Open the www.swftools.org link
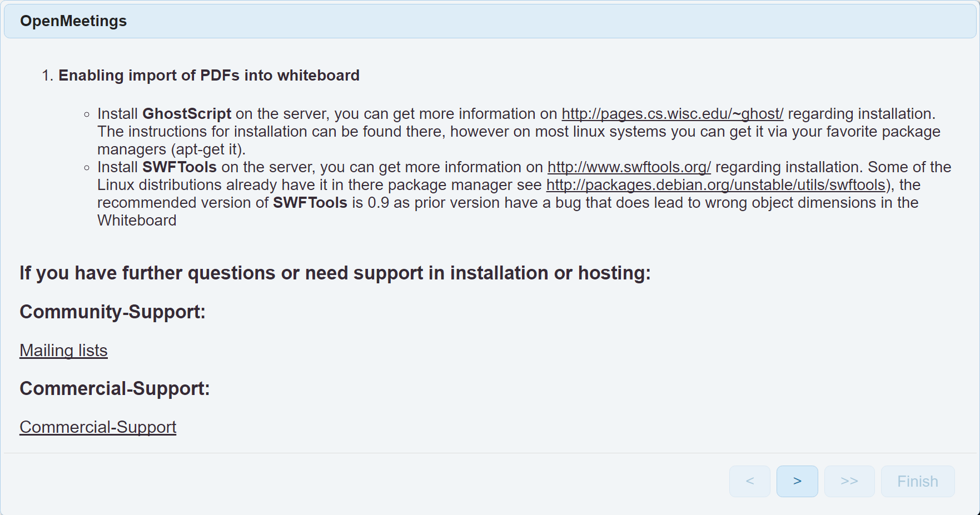This screenshot has width=980, height=515. click(629, 167)
